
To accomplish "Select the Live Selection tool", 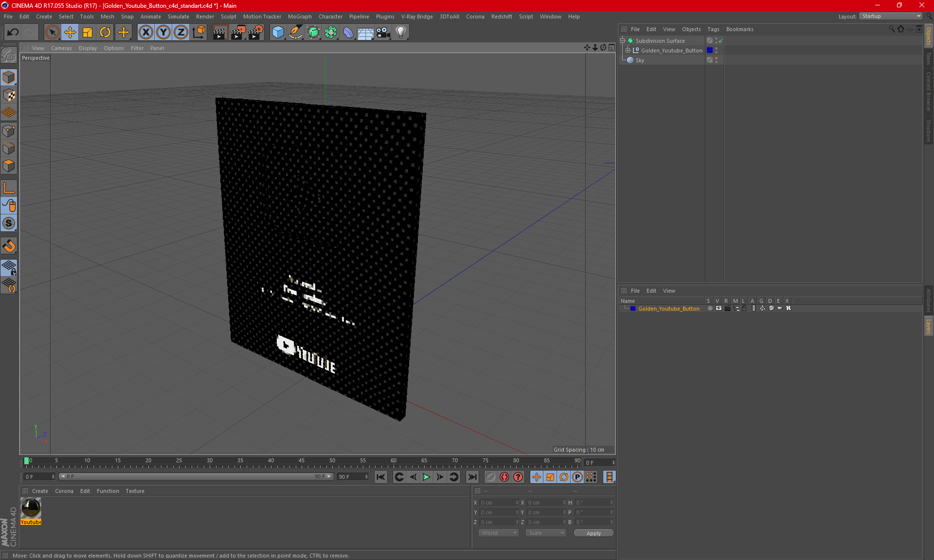I will [x=52, y=33].
